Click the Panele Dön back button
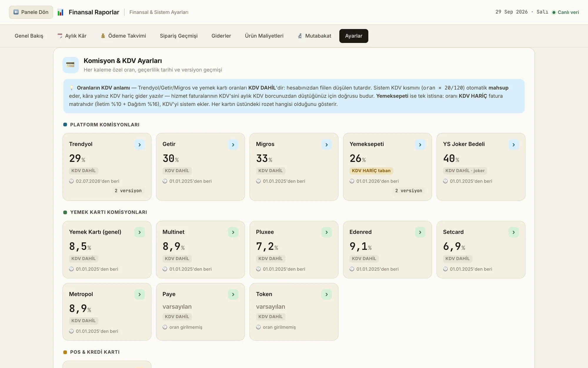 coord(31,12)
